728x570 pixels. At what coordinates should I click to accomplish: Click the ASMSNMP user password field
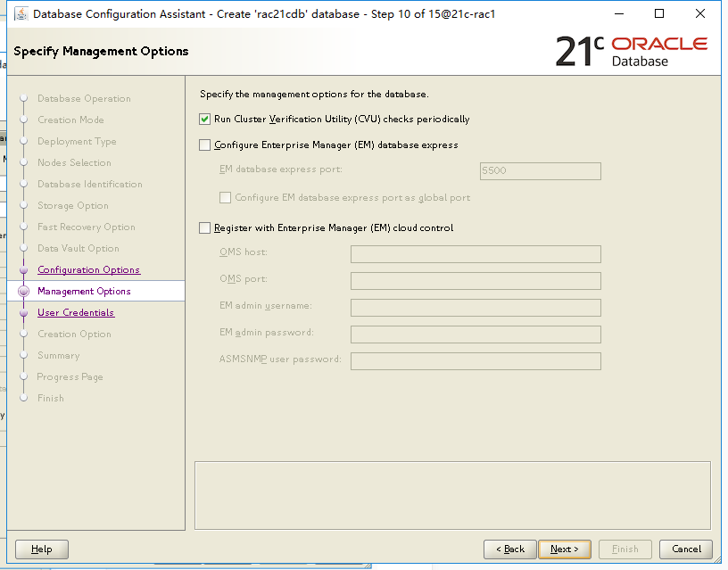coord(476,361)
